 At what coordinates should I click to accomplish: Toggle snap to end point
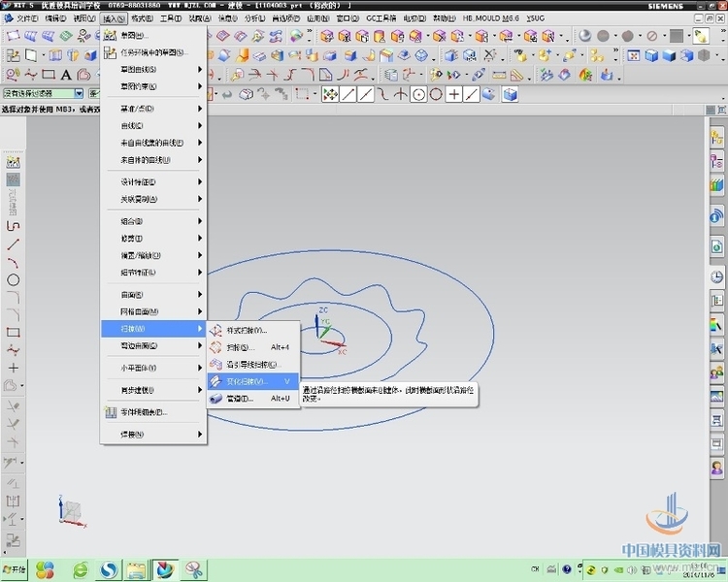click(x=348, y=95)
